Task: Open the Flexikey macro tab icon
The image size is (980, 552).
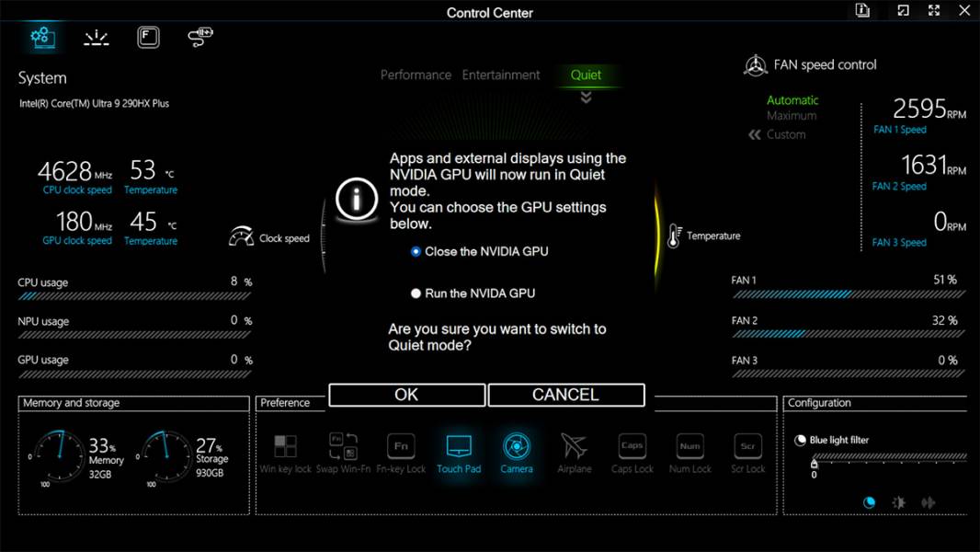Action: click(148, 38)
